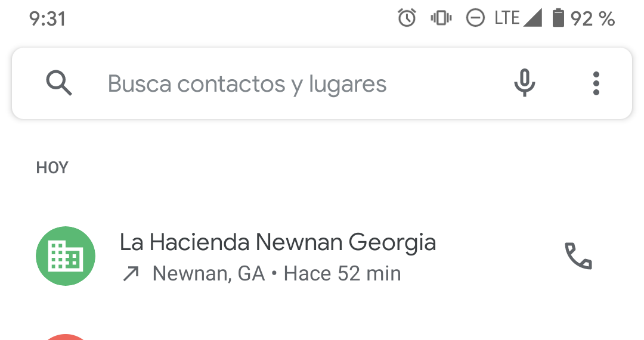
Task: Open the three-dot overflow menu
Action: pyautogui.click(x=596, y=83)
